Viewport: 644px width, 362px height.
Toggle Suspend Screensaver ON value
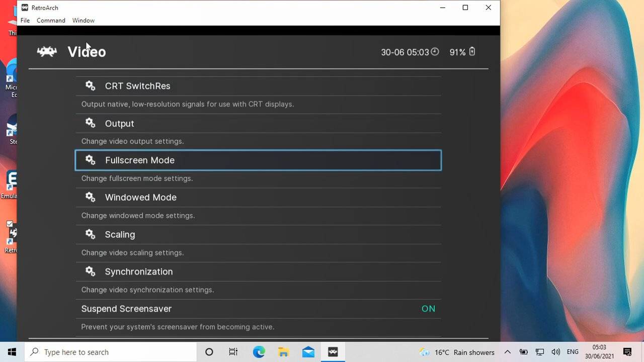(428, 309)
